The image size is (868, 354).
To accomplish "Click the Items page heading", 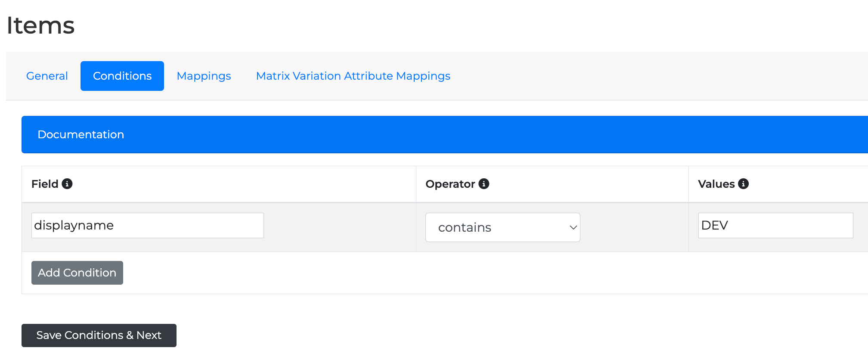I will 40,25.
